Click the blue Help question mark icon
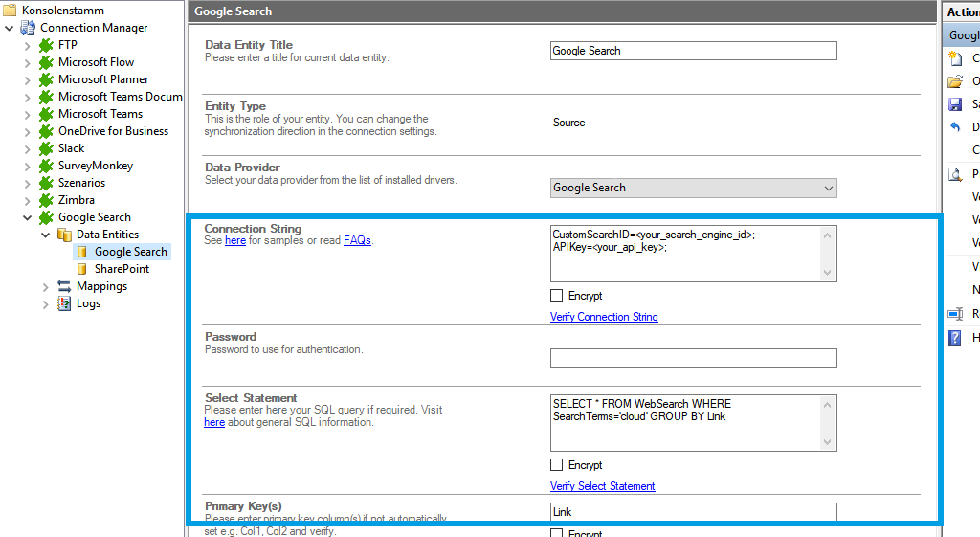 pyautogui.click(x=954, y=338)
